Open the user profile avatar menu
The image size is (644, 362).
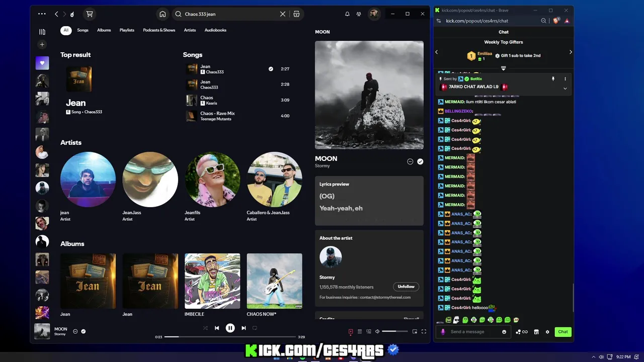coord(374,14)
